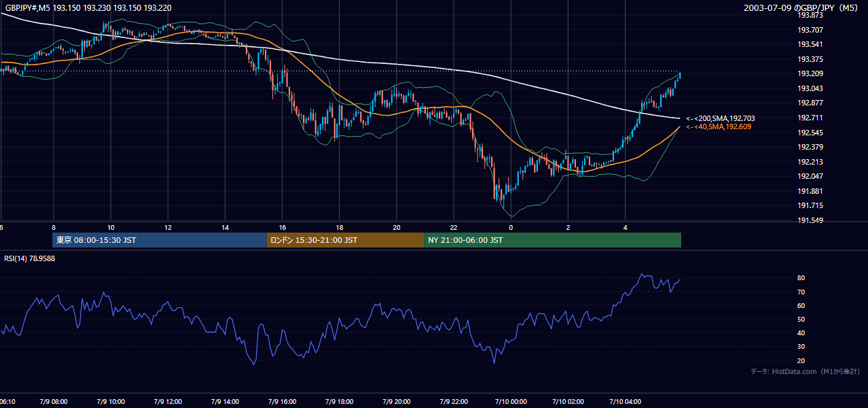Click hour label 12 under the price chart

click(168, 228)
